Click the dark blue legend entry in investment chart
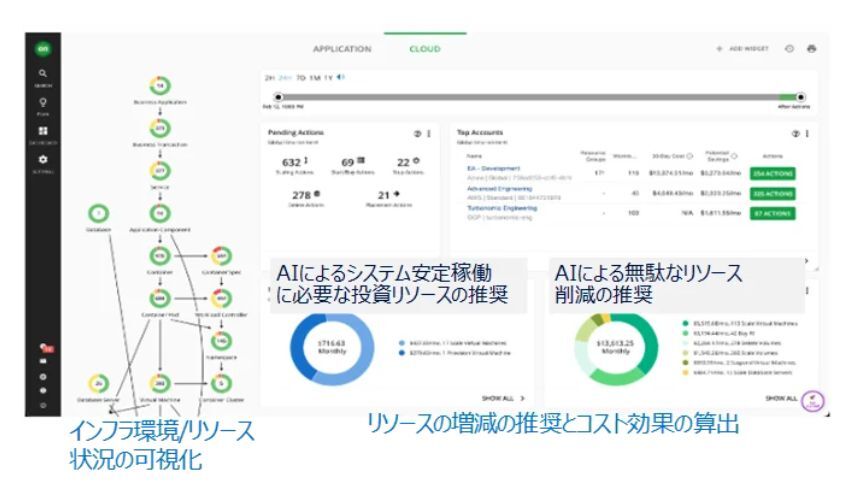The width and height of the screenshot is (868, 499). (x=454, y=353)
